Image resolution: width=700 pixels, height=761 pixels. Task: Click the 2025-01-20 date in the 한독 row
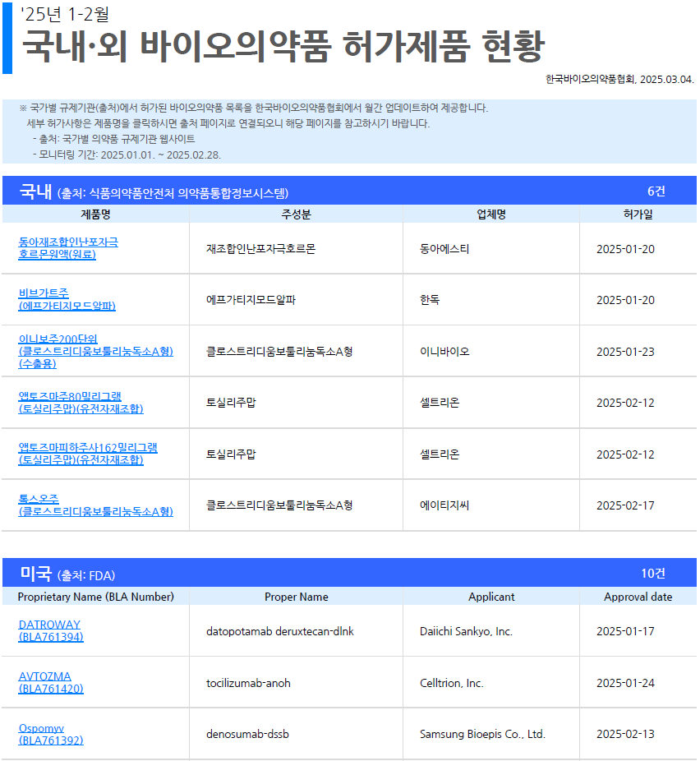pyautogui.click(x=625, y=300)
